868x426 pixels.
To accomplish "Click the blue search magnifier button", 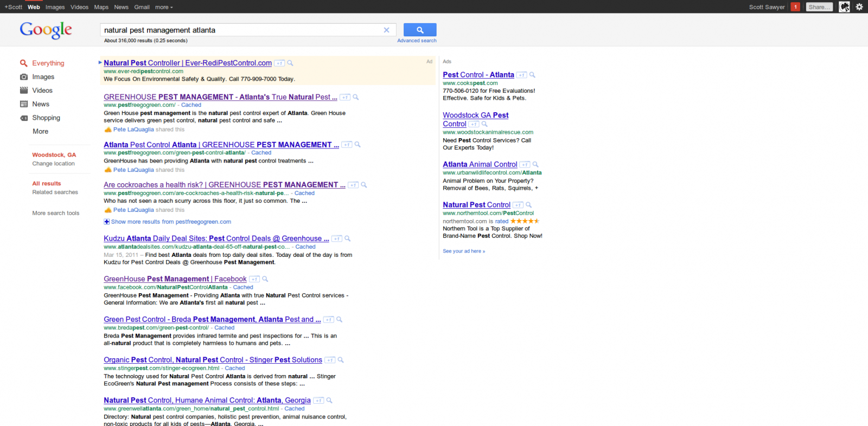I will tap(420, 30).
